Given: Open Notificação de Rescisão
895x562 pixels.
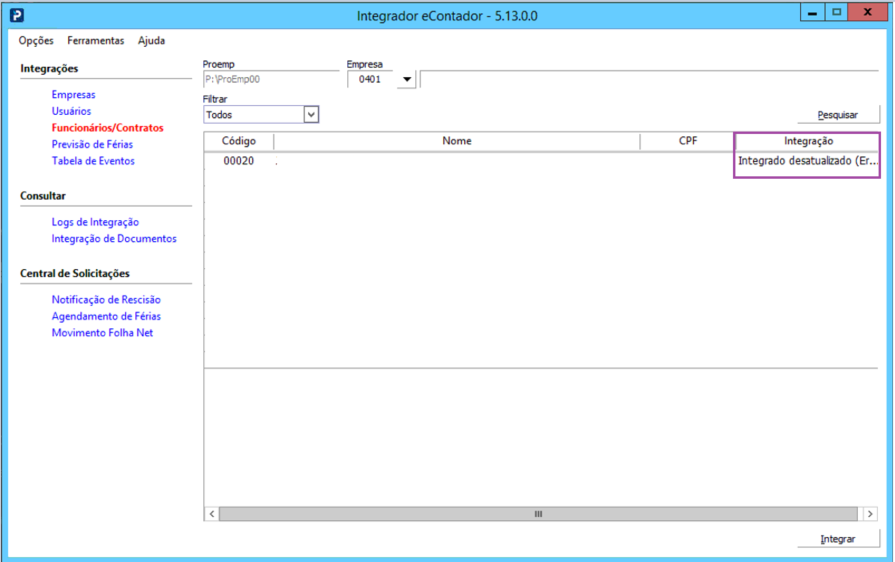Looking at the screenshot, I should (x=106, y=300).
